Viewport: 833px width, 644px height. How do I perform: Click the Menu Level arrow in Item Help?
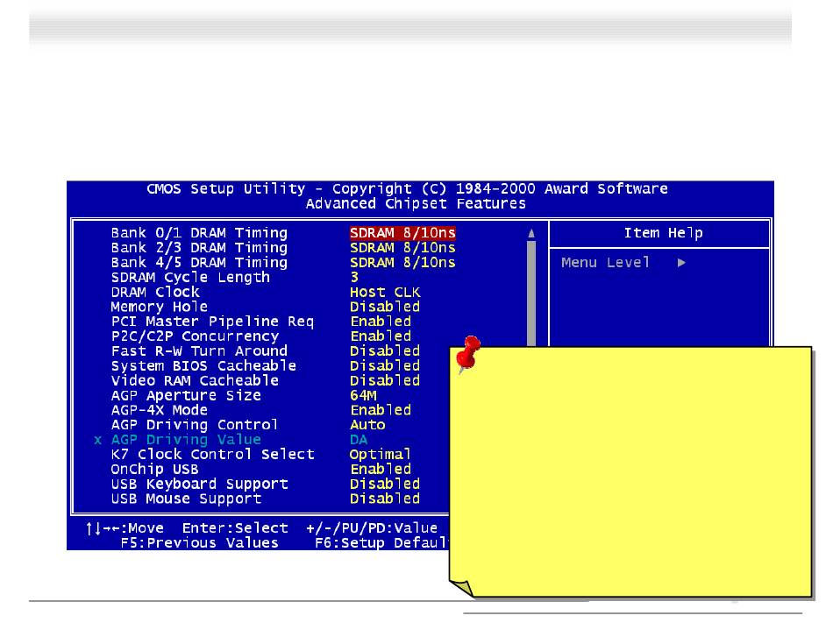tap(681, 263)
